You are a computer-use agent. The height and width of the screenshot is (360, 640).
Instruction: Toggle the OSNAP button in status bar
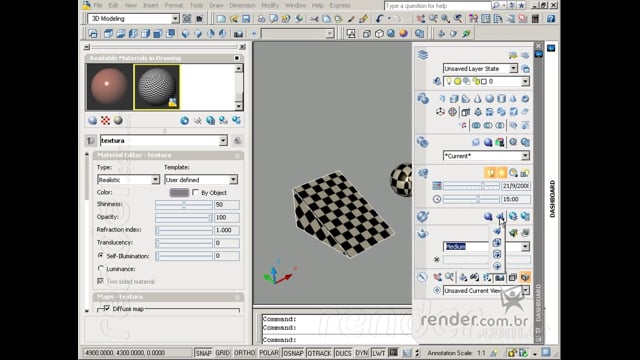coord(293,353)
